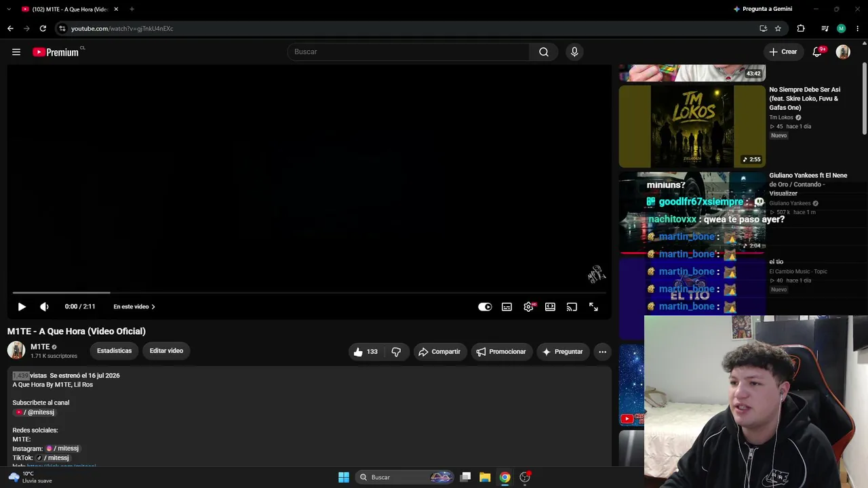Open player settings gear

528,307
